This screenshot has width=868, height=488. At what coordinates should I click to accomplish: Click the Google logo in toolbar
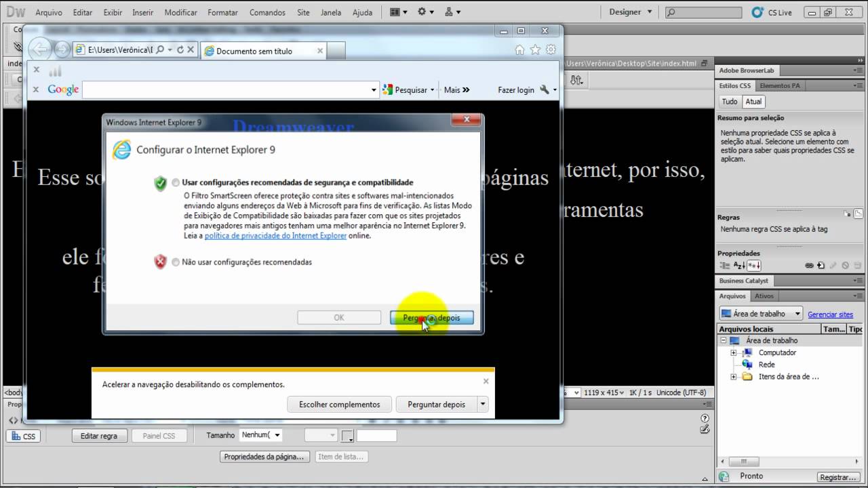63,89
